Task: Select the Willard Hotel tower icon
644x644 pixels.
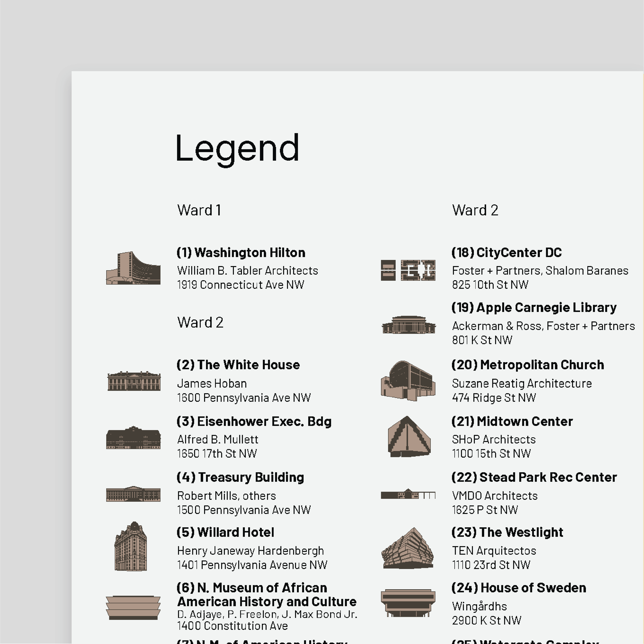Action: (x=131, y=546)
